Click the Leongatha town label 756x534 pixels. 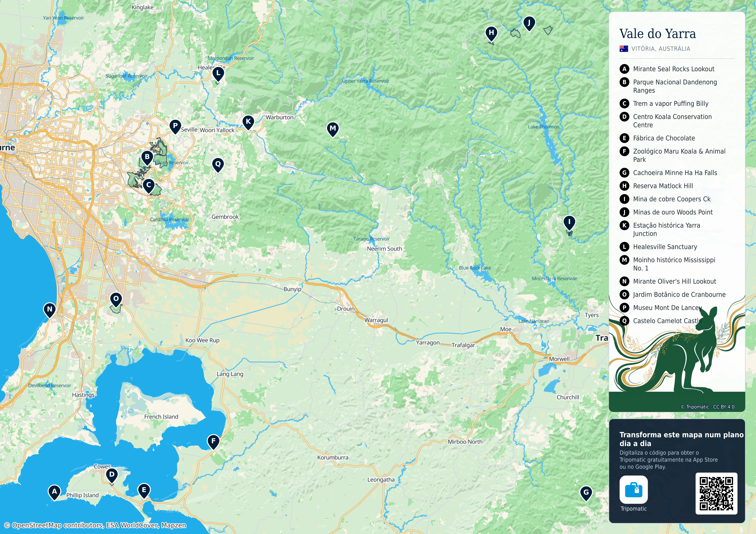(x=381, y=480)
